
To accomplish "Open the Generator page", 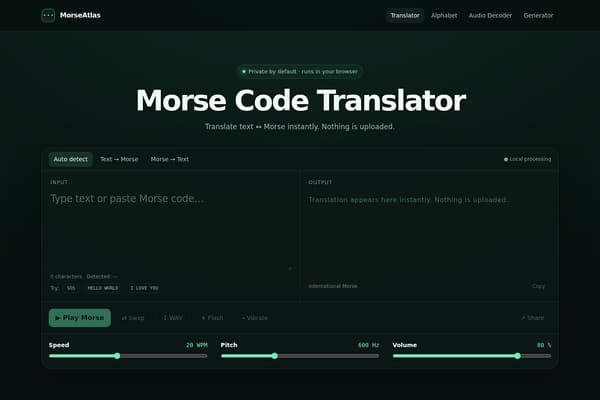I will click(538, 15).
